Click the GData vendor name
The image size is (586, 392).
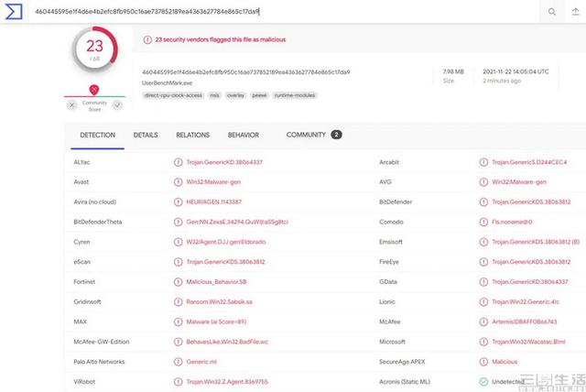coord(388,282)
